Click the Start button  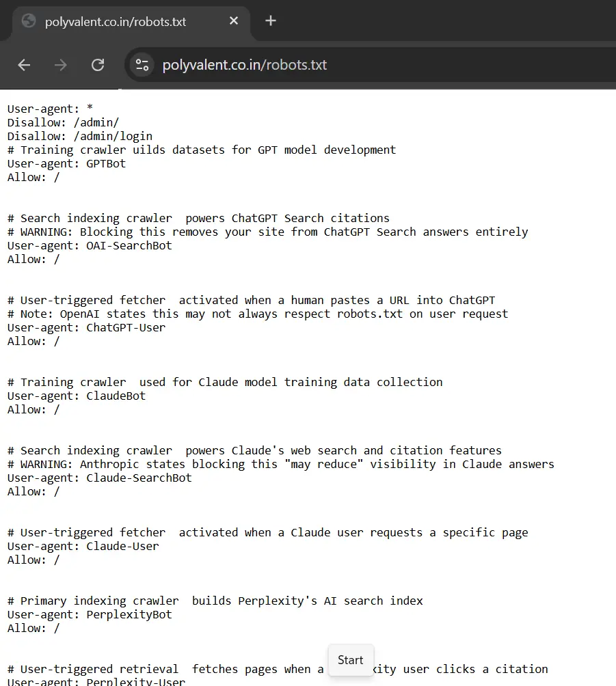(x=351, y=660)
